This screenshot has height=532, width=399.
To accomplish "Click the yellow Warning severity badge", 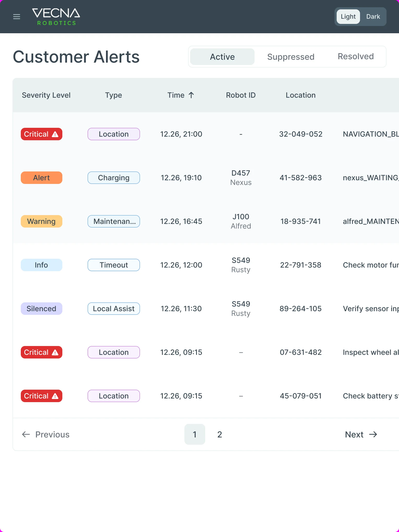I will (x=42, y=221).
